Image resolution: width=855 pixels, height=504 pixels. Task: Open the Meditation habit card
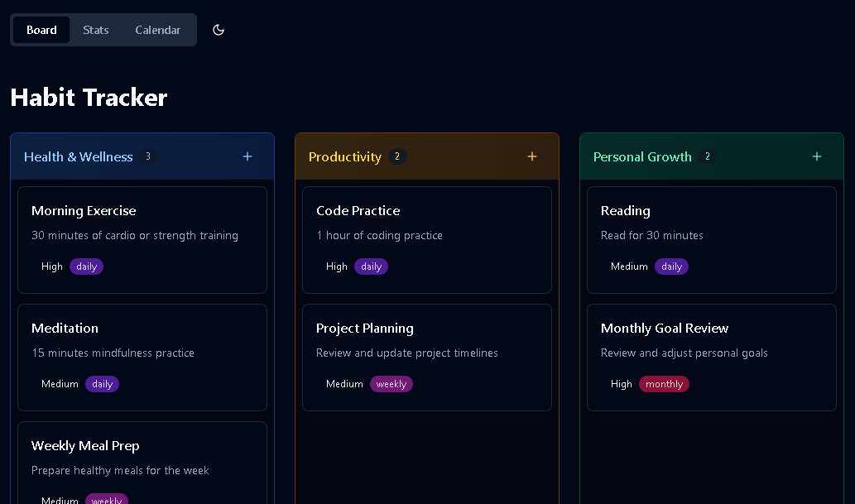pyautogui.click(x=142, y=358)
